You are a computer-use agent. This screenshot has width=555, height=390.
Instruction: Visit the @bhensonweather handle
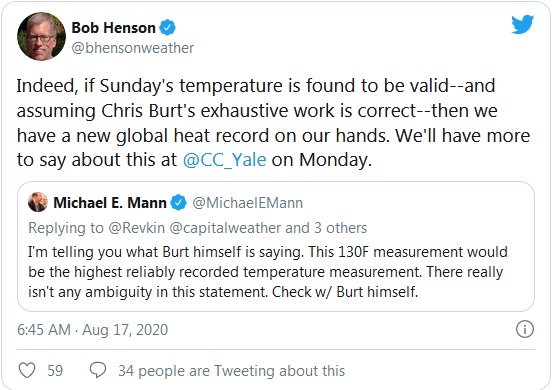(133, 48)
